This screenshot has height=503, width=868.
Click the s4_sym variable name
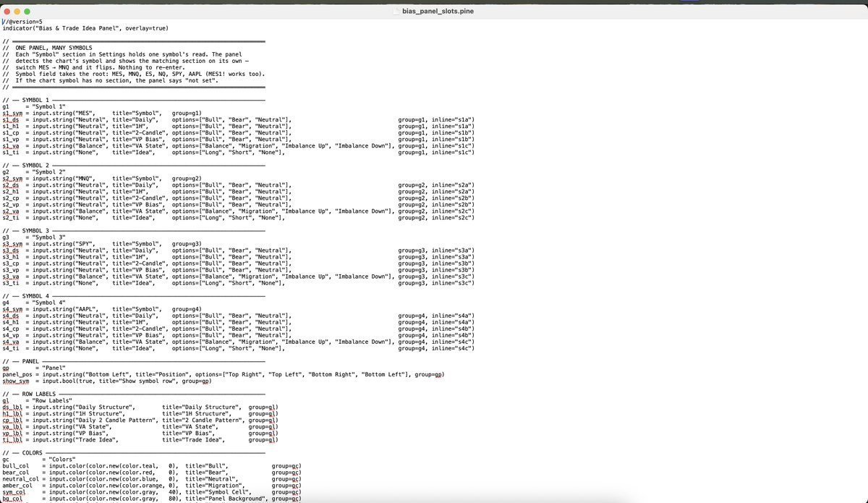(13, 310)
